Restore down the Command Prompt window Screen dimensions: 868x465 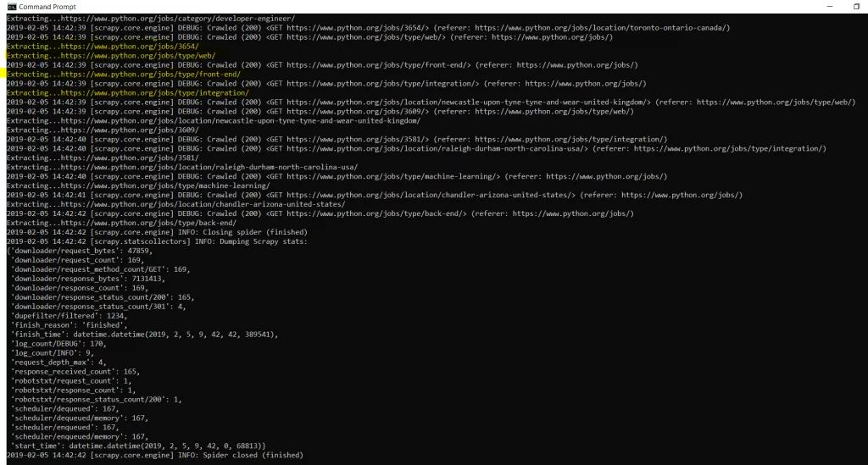856,7
